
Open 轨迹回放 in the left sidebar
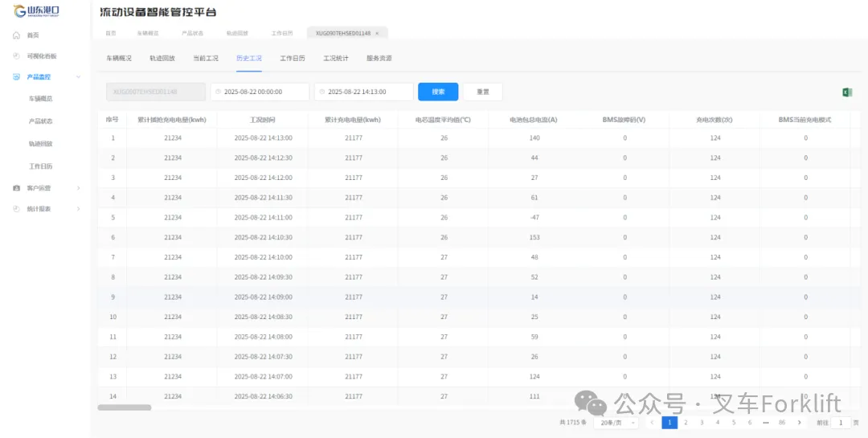tap(40, 144)
